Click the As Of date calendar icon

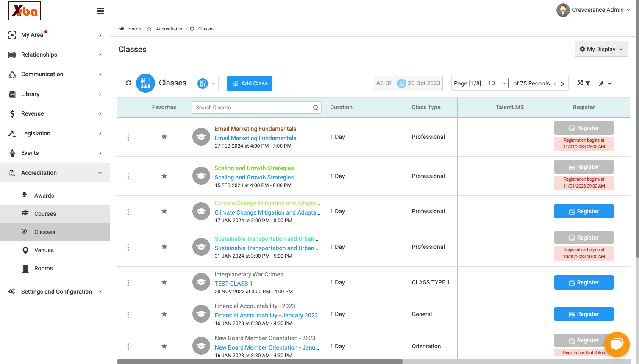(x=401, y=83)
